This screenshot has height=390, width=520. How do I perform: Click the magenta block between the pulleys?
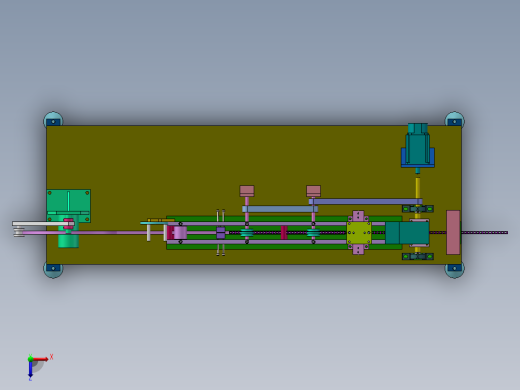click(x=284, y=233)
